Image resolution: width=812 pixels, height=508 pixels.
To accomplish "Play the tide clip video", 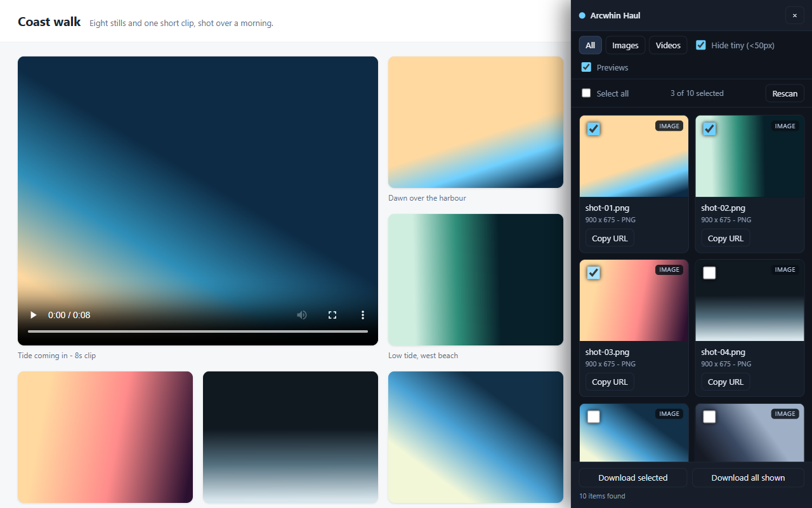I will pos(34,315).
